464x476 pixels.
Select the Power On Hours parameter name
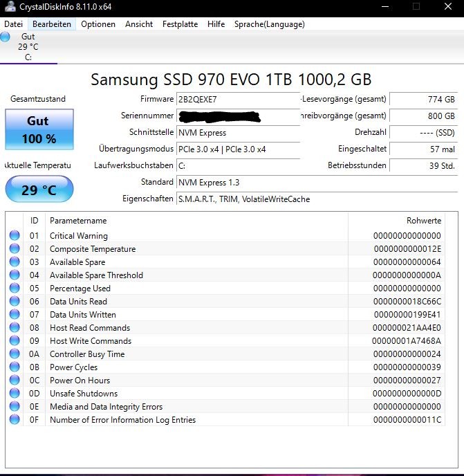pos(80,381)
